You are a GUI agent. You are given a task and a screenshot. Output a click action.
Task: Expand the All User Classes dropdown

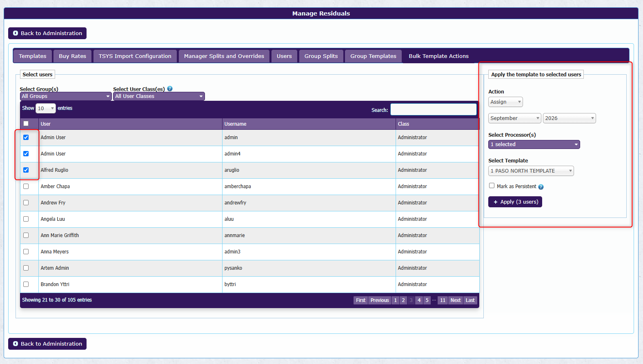pyautogui.click(x=159, y=96)
